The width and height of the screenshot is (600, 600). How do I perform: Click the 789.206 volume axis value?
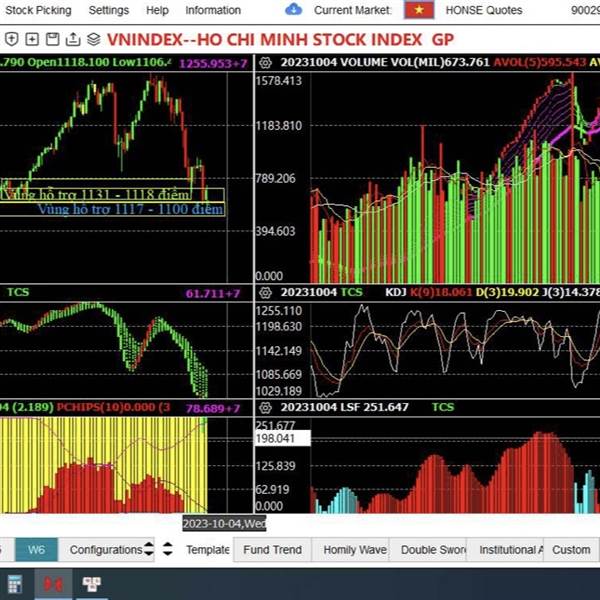(276, 178)
